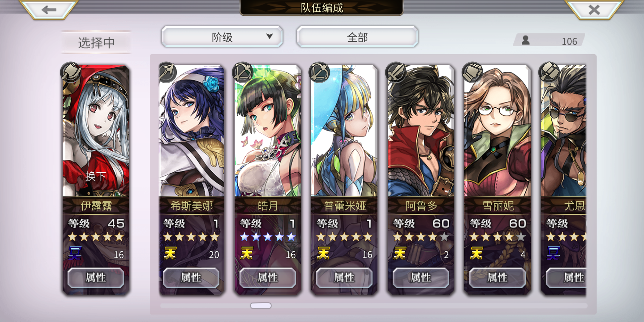Select the 皓月 character card
This screenshot has height=322, width=644.
[268, 179]
